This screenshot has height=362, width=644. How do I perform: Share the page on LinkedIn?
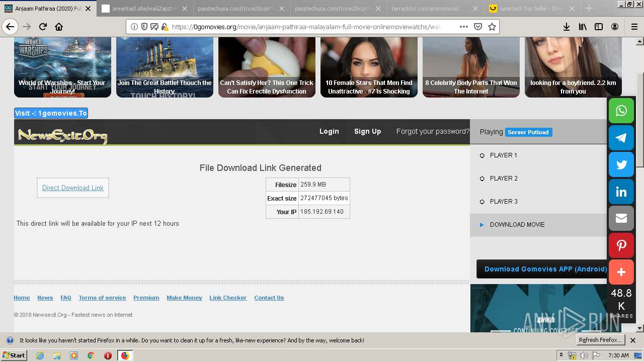621,192
